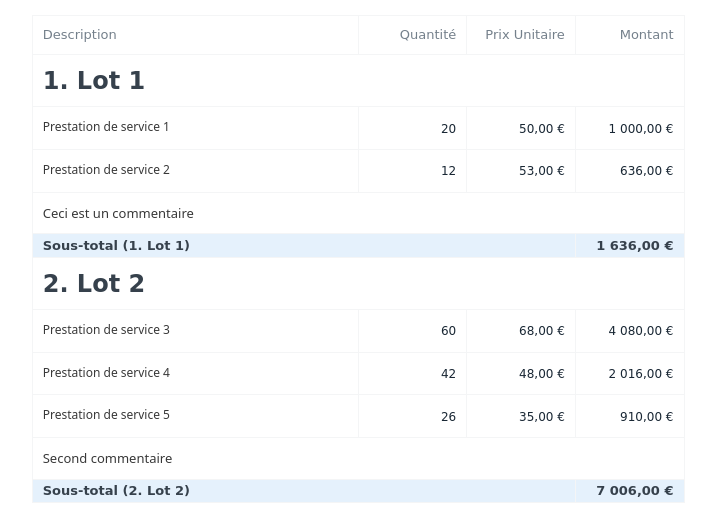Click the 7 006,00 € subtotal amount

pos(634,491)
